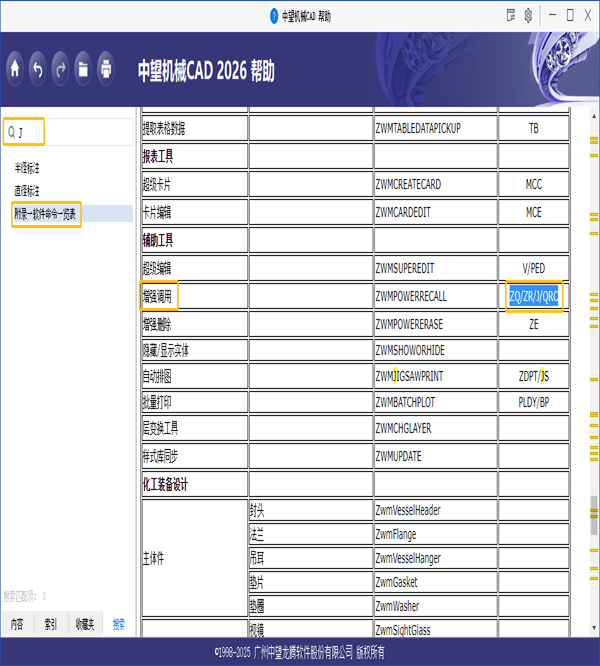Click the ZE shortcut cell
Image resolution: width=600 pixels, height=666 pixels.
(534, 325)
